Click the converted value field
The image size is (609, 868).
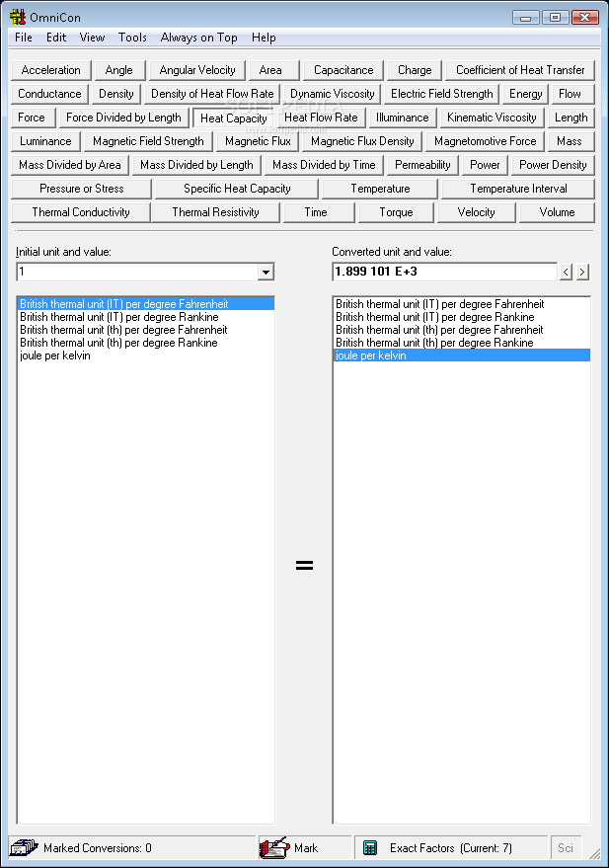pos(444,272)
